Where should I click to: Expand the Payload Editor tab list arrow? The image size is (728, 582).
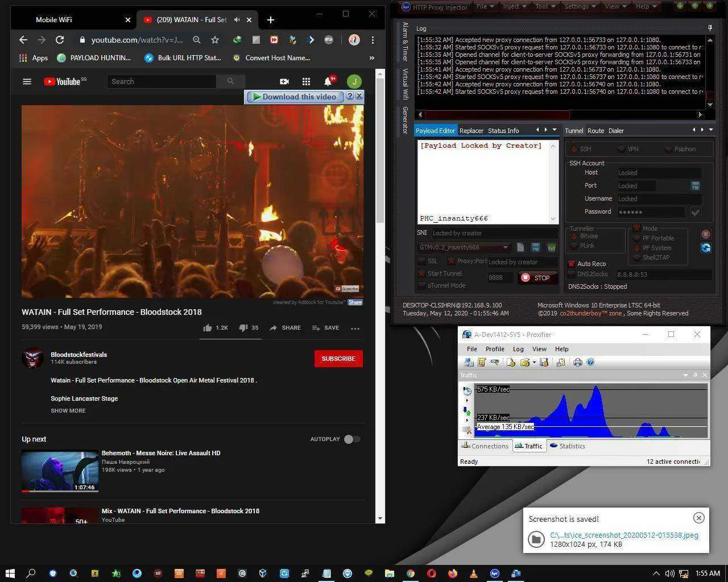(x=555, y=130)
